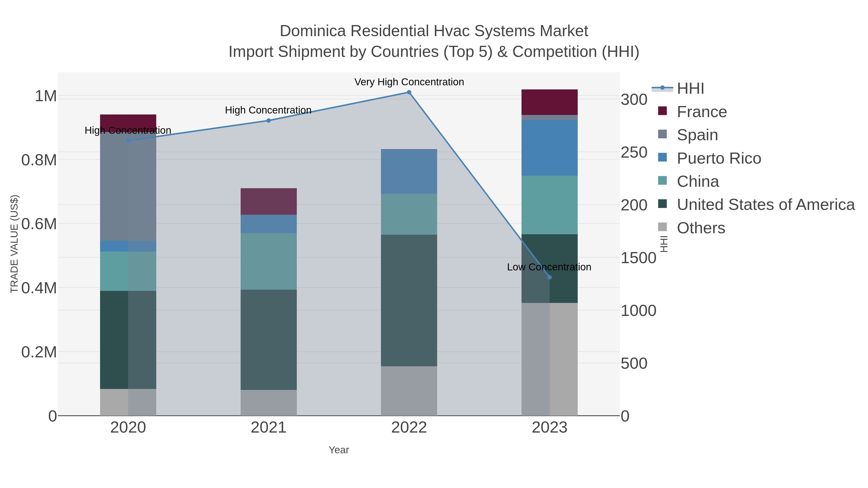Toggle United States of America legend entry
The width and height of the screenshot is (868, 488).
click(756, 205)
